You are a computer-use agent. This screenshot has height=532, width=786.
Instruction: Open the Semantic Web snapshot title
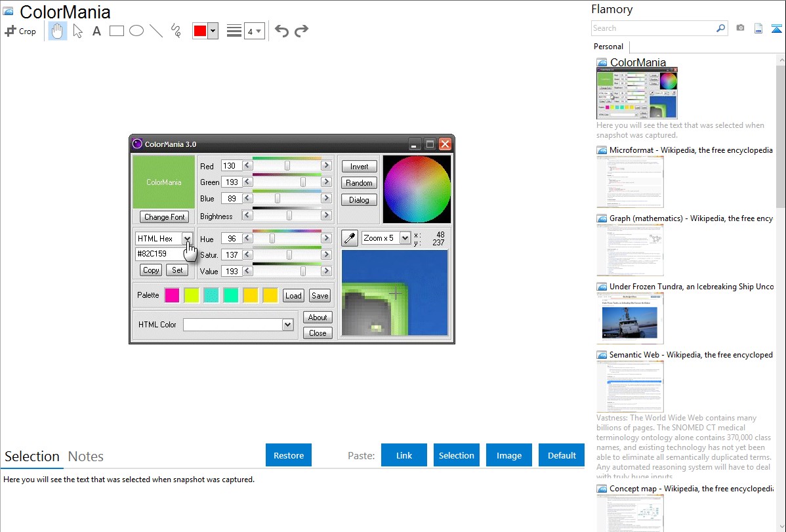[x=691, y=354]
